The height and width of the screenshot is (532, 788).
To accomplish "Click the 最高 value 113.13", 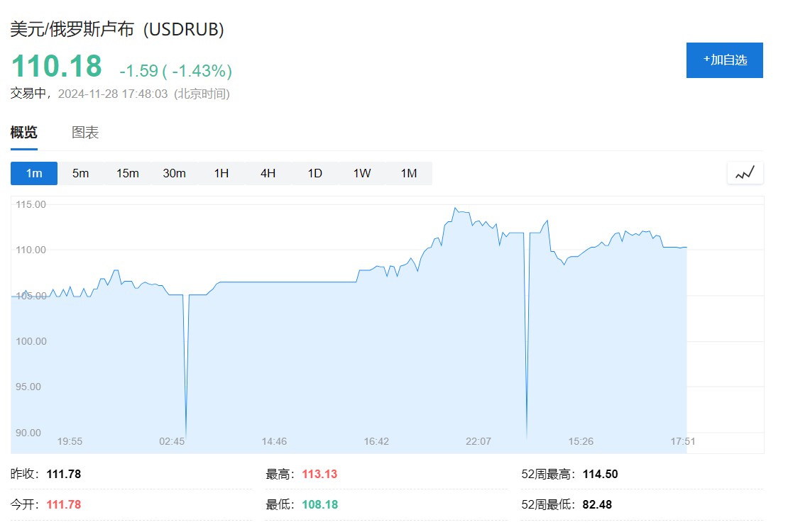I will click(x=319, y=474).
